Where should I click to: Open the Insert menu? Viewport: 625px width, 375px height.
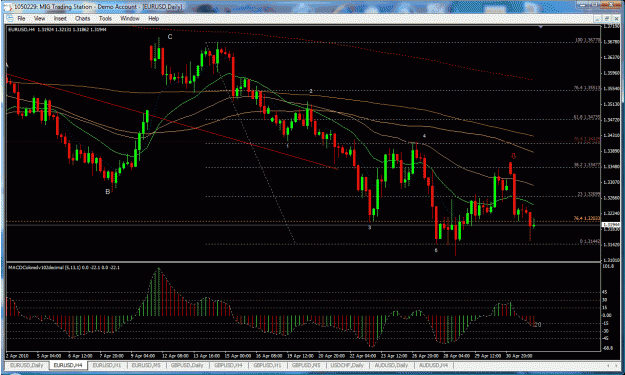point(60,18)
